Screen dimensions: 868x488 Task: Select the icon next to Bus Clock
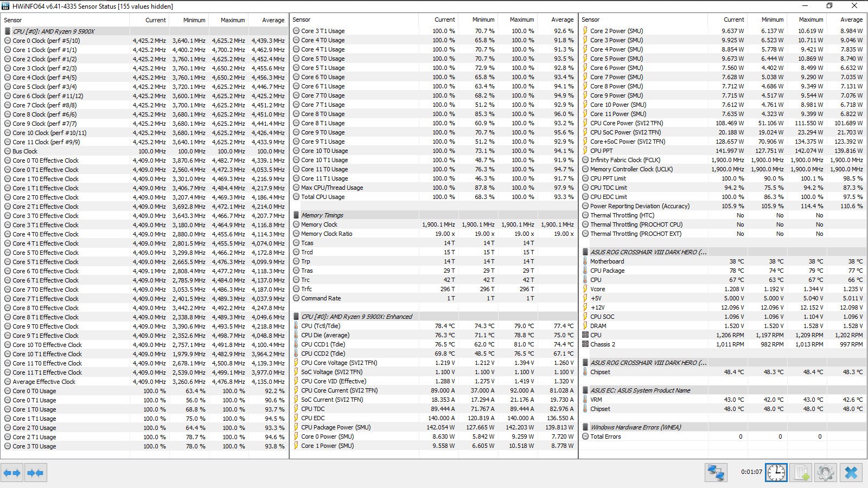click(x=8, y=151)
